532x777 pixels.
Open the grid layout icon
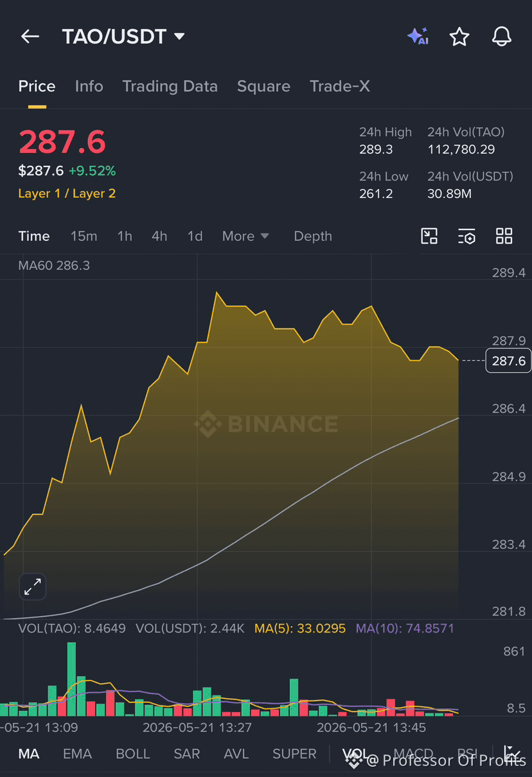[504, 236]
